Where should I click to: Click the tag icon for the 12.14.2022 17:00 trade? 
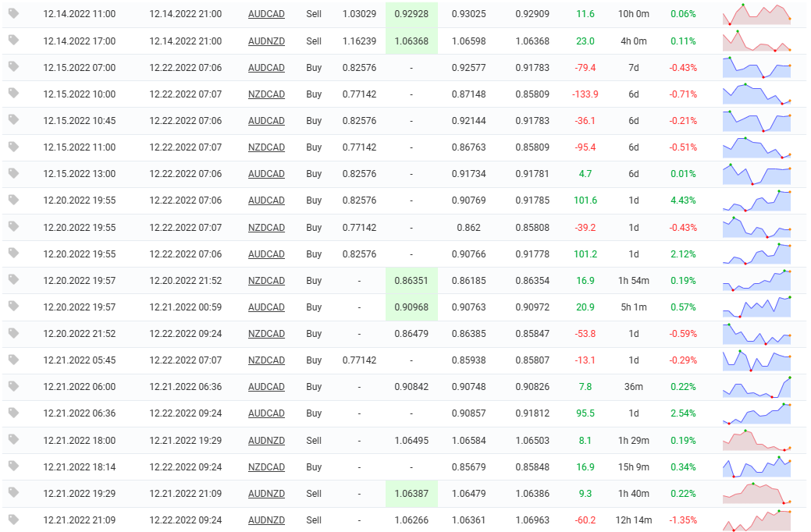(x=14, y=40)
